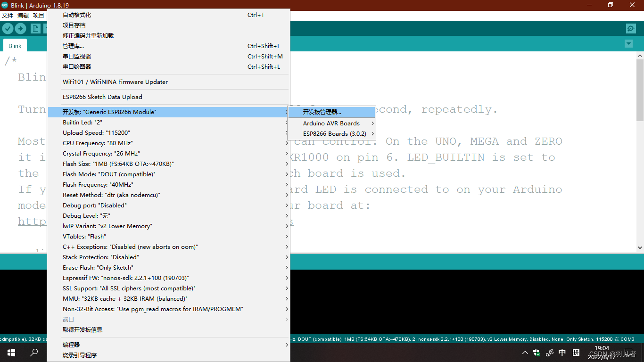
Task: Expand Erase Flash Only Sketch option
Action: click(x=168, y=268)
